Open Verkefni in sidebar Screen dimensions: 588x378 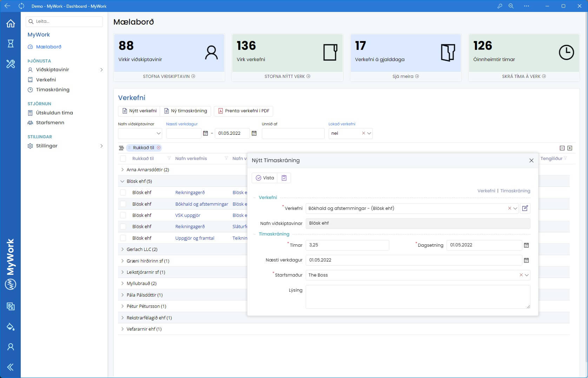point(46,80)
